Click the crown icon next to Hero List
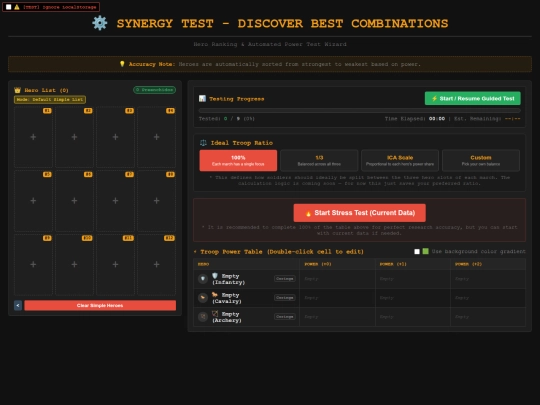This screenshot has height=405, width=540. [x=18, y=90]
